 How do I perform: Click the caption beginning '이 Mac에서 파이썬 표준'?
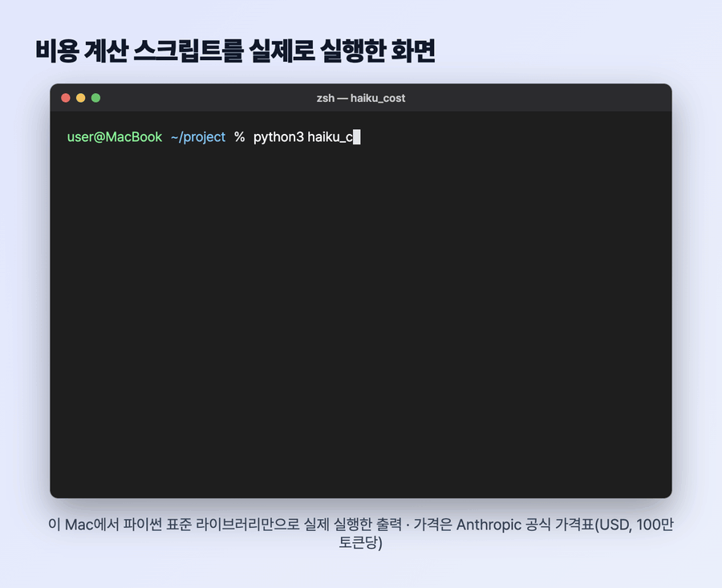(360, 533)
